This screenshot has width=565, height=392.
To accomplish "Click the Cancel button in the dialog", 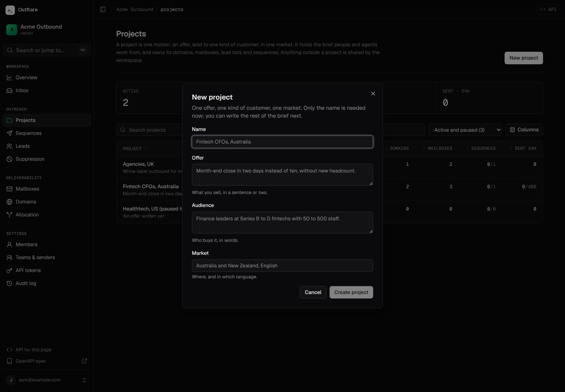I will coord(313,292).
